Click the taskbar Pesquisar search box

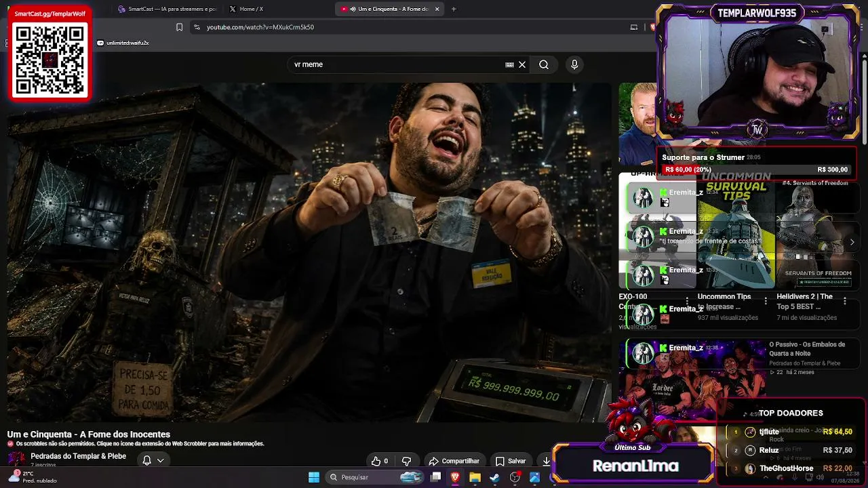coord(375,477)
